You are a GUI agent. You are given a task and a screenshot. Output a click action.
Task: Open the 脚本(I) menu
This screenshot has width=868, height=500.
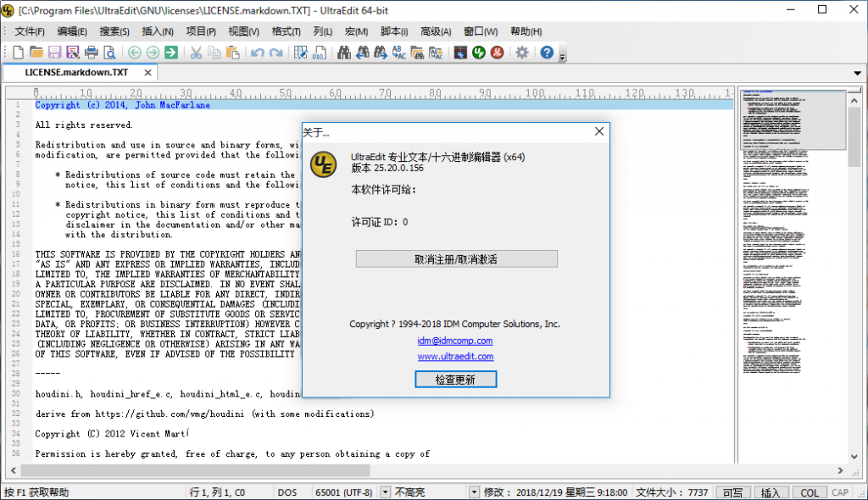pyautogui.click(x=394, y=31)
